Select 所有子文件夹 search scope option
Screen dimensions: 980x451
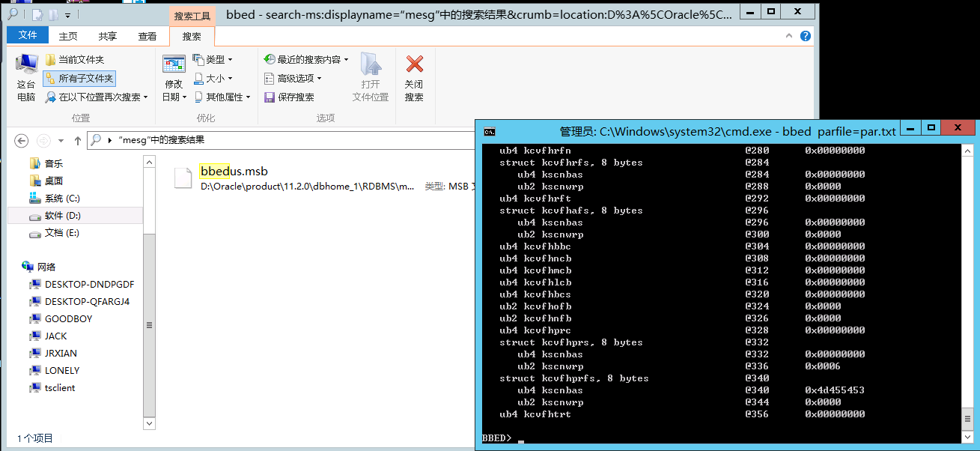click(79, 79)
